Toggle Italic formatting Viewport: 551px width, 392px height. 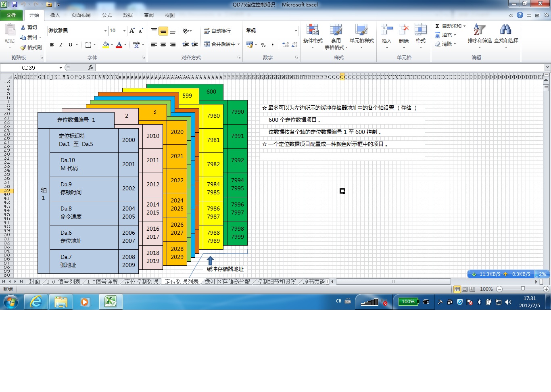(x=61, y=45)
